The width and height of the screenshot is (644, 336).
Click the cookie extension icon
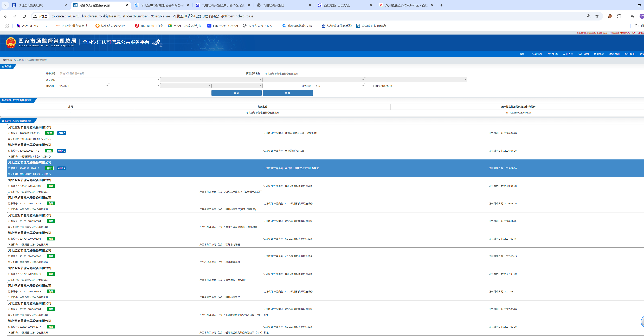[610, 16]
